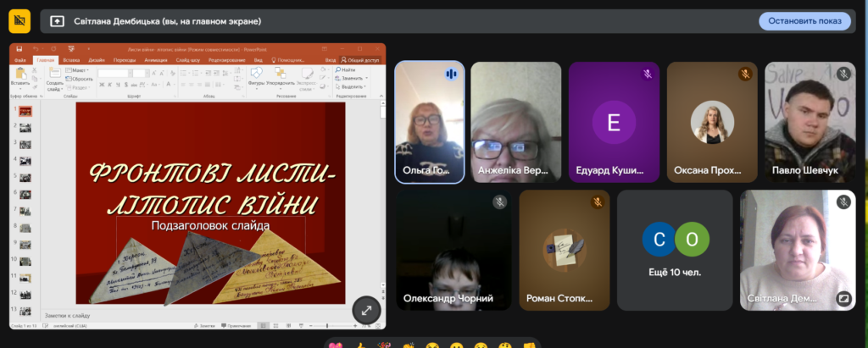
Task: Click the heart emoji reaction
Action: tap(335, 345)
